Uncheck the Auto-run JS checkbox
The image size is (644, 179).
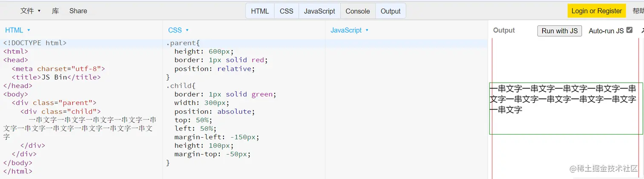630,30
